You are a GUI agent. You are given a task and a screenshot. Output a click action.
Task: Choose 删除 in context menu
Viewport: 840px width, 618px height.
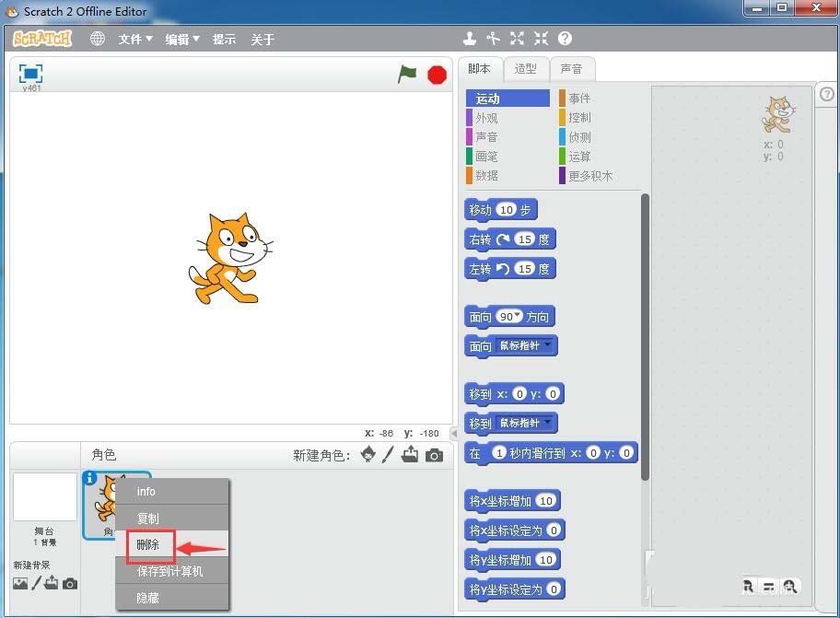(x=172, y=544)
